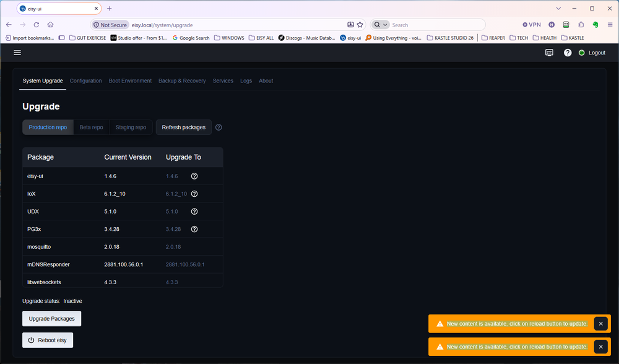This screenshot has height=364, width=619.
Task: Open the console icon beside the help icon
Action: pyautogui.click(x=549, y=53)
